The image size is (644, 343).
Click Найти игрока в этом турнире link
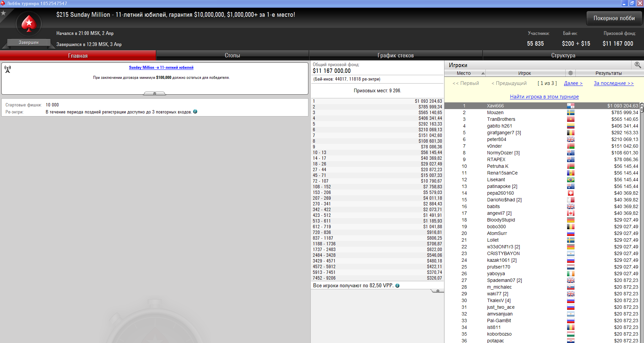click(544, 97)
